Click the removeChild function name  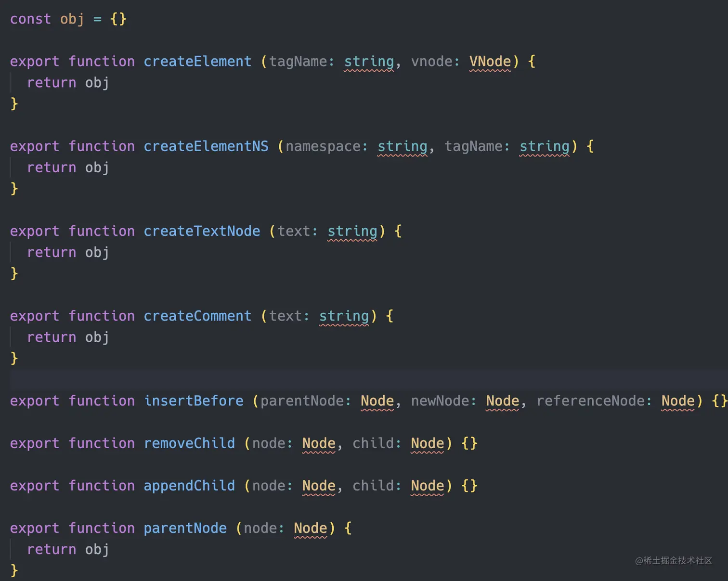(x=189, y=443)
